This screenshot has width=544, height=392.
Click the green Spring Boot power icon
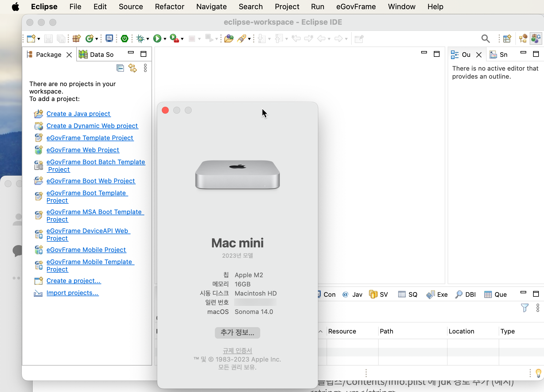125,38
